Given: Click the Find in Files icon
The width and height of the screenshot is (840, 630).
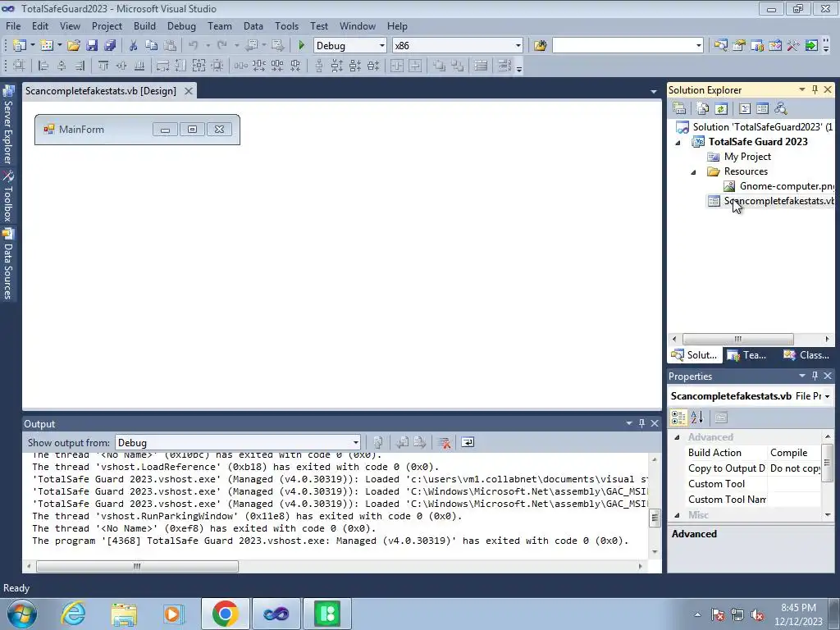Looking at the screenshot, I should point(540,46).
